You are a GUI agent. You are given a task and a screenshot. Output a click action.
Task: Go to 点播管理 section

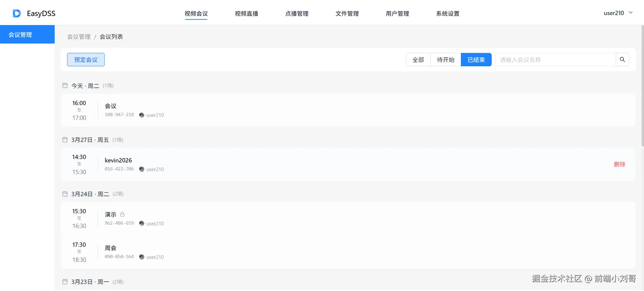[x=297, y=14]
